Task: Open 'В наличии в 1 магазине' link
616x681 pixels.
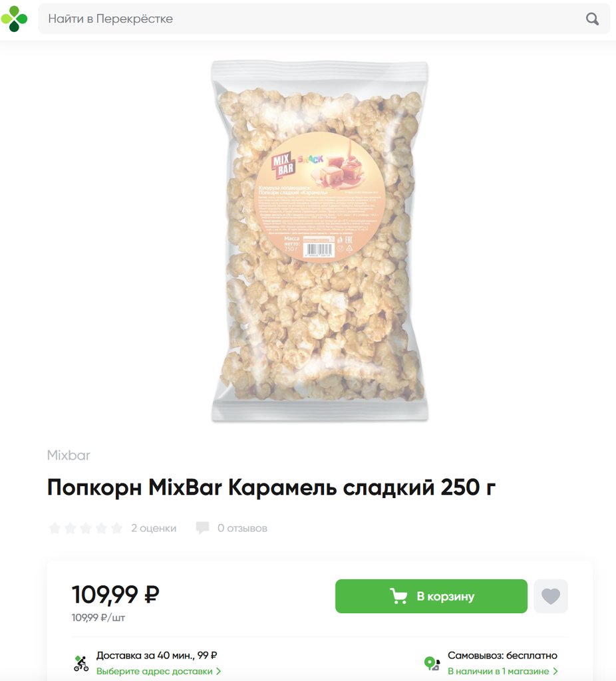Action: click(498, 671)
